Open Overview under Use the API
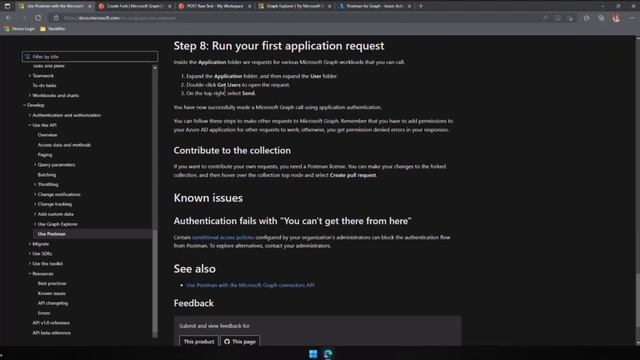This screenshot has height=360, width=640. tap(47, 135)
